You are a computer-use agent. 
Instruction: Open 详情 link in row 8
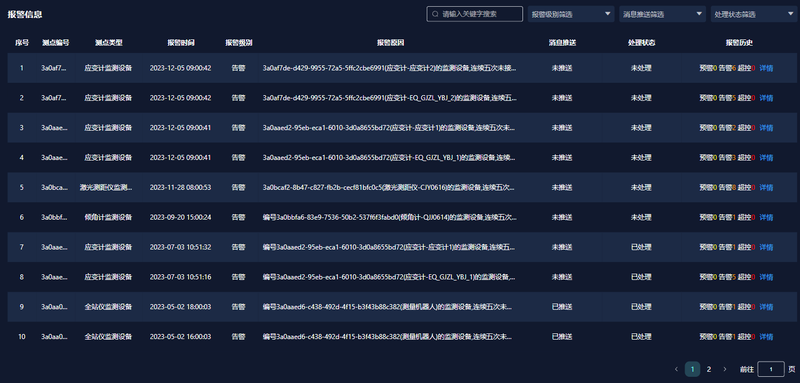click(x=766, y=277)
